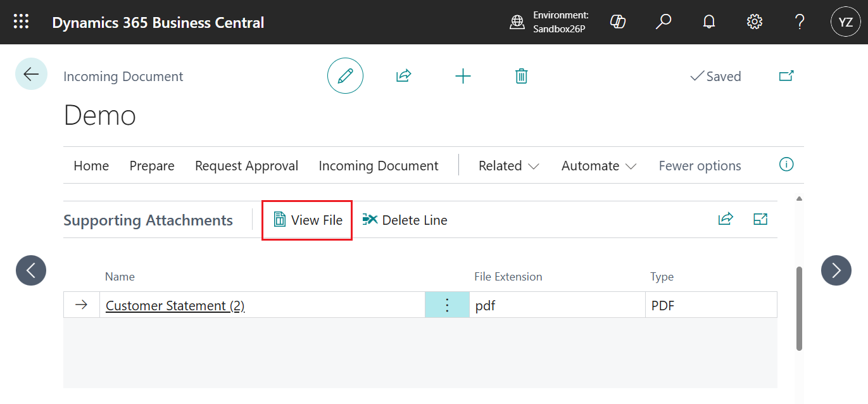Create a new record with the plus icon
The image size is (868, 404).
463,75
